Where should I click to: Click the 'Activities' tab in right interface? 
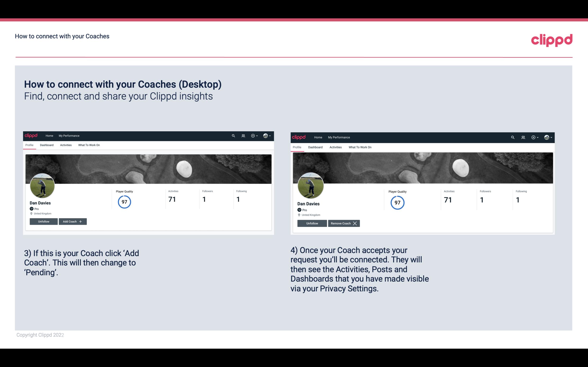tap(335, 147)
